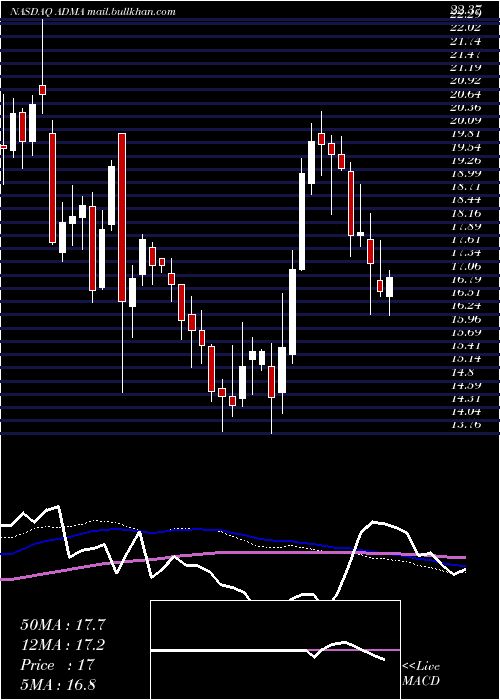
Task: Click inside the Live MACD inset chart
Action: tap(275, 650)
